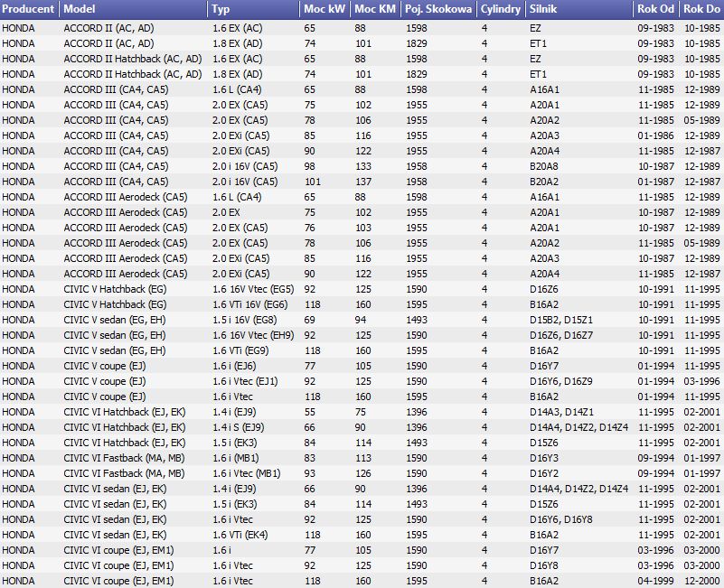Sort by Rok Od column header

(655, 9)
